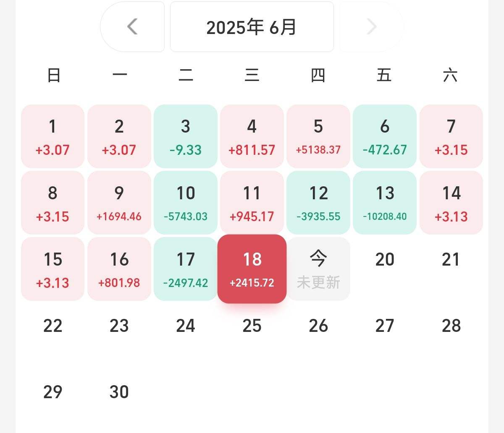This screenshot has height=433, width=504.
Task: Go to next month with right arrow
Action: (x=371, y=27)
